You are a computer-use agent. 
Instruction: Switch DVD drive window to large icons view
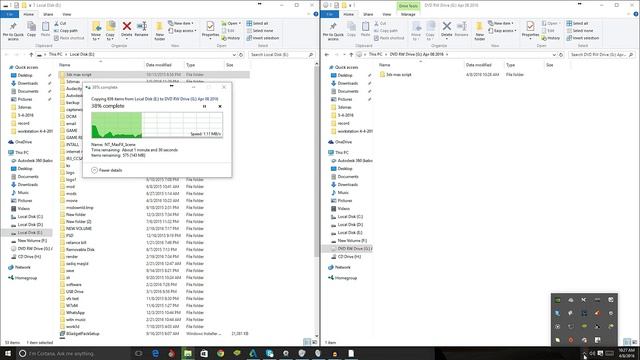pos(634,342)
